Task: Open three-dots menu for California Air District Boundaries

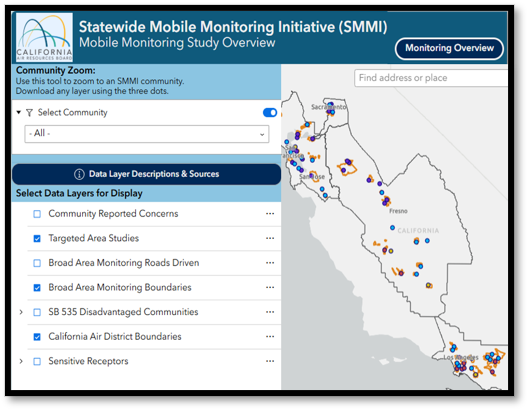Action: click(x=270, y=336)
